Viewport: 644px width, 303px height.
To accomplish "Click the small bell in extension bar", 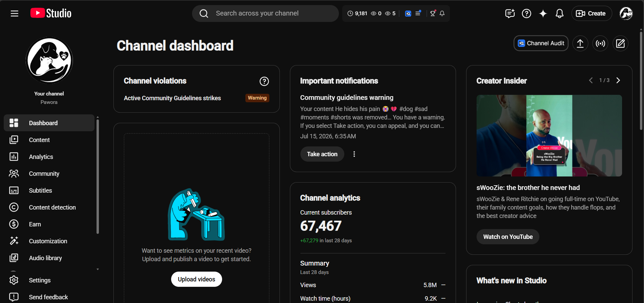I will 442,13.
